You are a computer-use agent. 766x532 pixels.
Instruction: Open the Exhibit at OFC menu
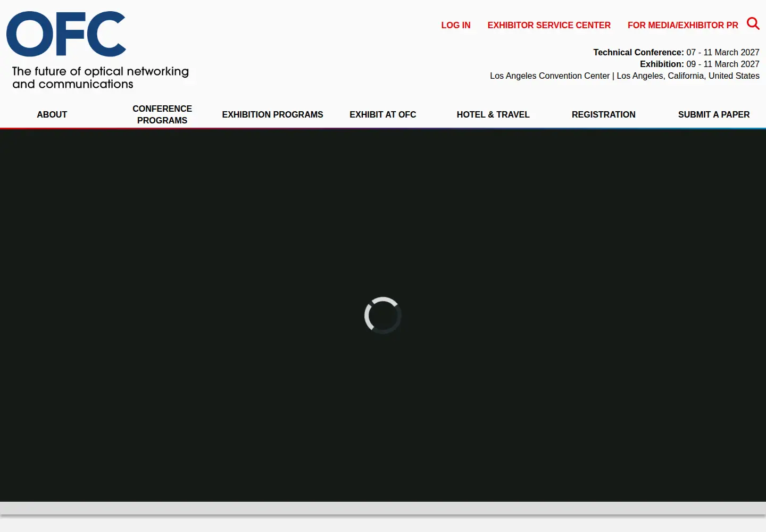[x=383, y=114]
